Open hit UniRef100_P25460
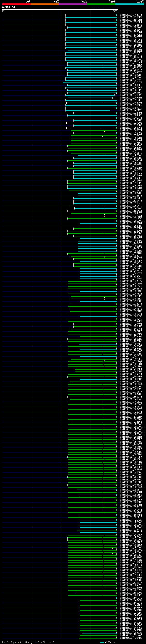The height and width of the screenshot is (644, 146). [x=131, y=27]
